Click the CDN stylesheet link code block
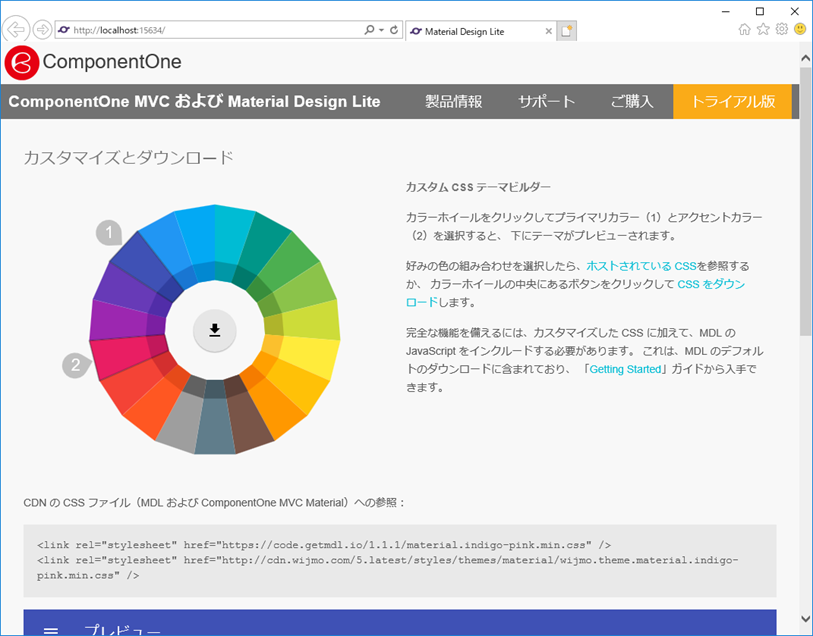The width and height of the screenshot is (813, 636). [400, 560]
